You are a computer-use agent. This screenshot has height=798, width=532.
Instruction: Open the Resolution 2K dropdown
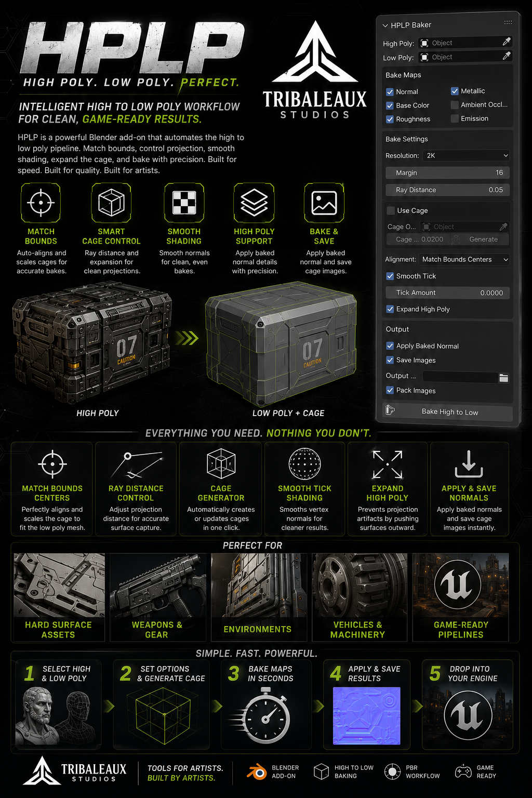point(466,155)
